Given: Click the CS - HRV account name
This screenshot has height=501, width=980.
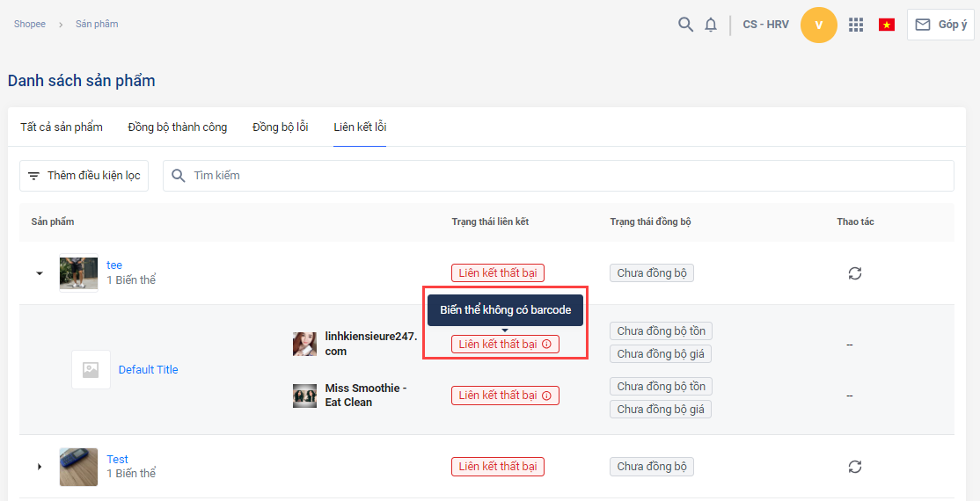Looking at the screenshot, I should point(765,25).
